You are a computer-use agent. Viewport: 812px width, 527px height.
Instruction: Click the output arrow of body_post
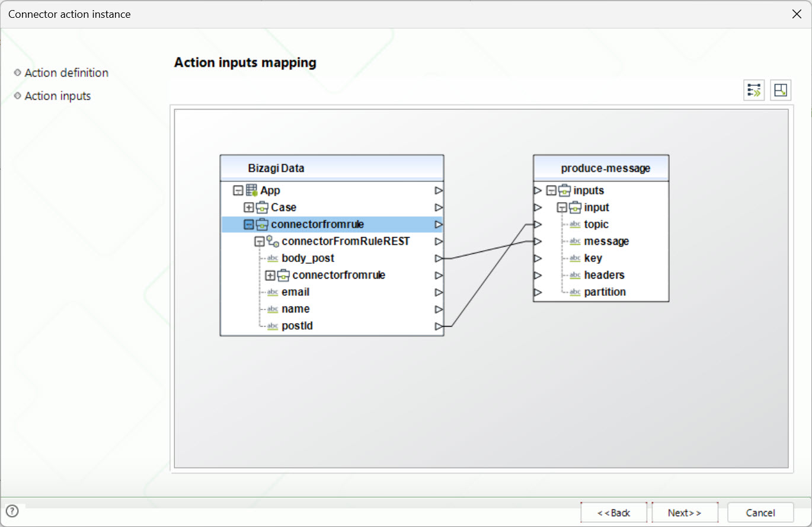(439, 258)
